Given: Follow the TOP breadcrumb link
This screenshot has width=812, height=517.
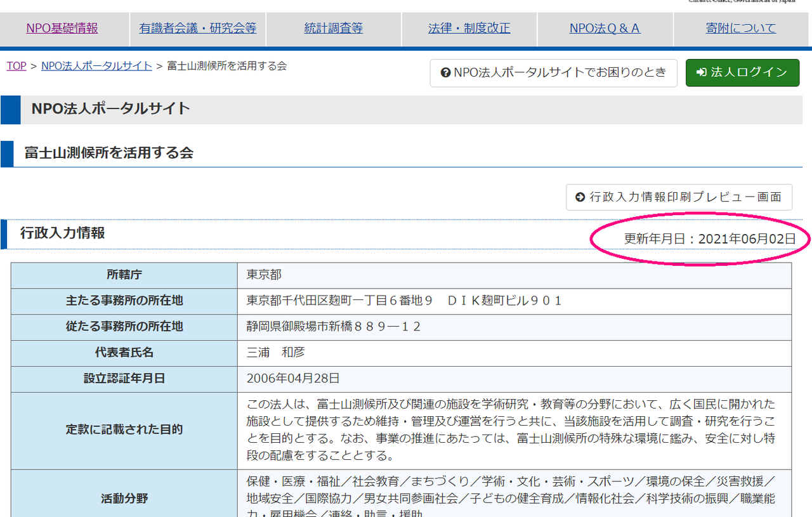Looking at the screenshot, I should click(16, 66).
